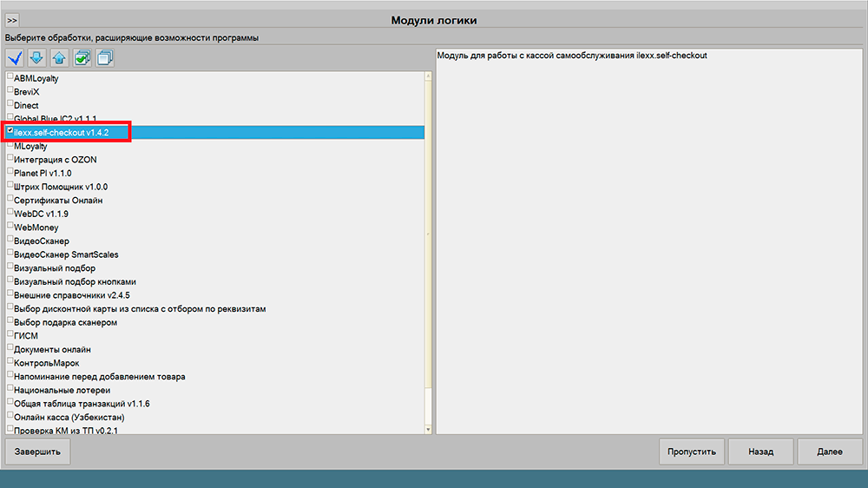The width and height of the screenshot is (868, 488).
Task: Proceed with Далее button
Action: pyautogui.click(x=830, y=452)
